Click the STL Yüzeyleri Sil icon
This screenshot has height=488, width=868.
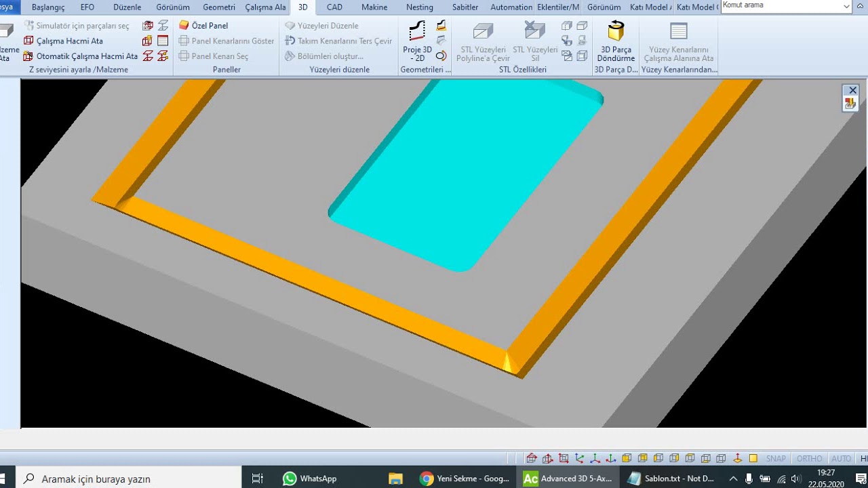tap(535, 30)
